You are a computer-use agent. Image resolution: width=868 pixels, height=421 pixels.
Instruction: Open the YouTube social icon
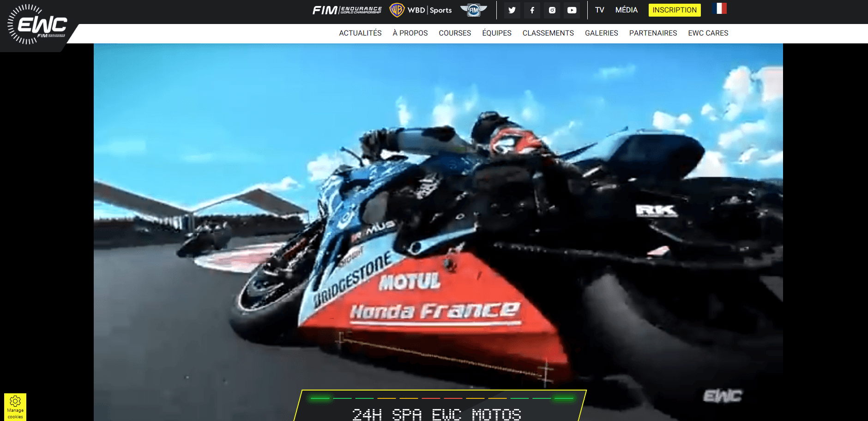(572, 10)
